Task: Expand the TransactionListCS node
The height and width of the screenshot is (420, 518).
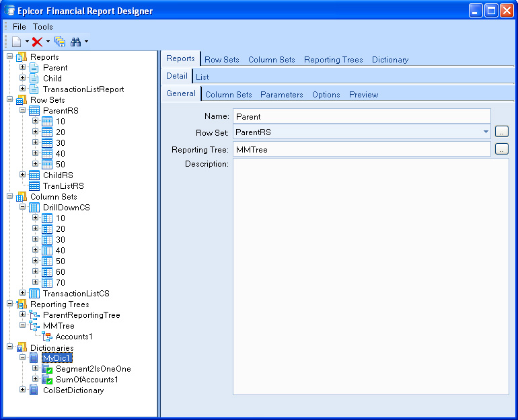Action: pos(22,292)
